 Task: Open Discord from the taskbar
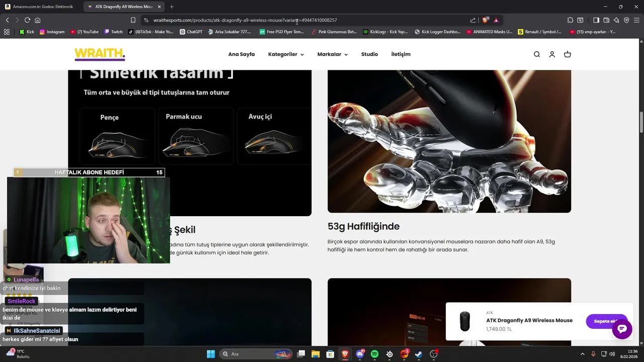pyautogui.click(x=360, y=354)
